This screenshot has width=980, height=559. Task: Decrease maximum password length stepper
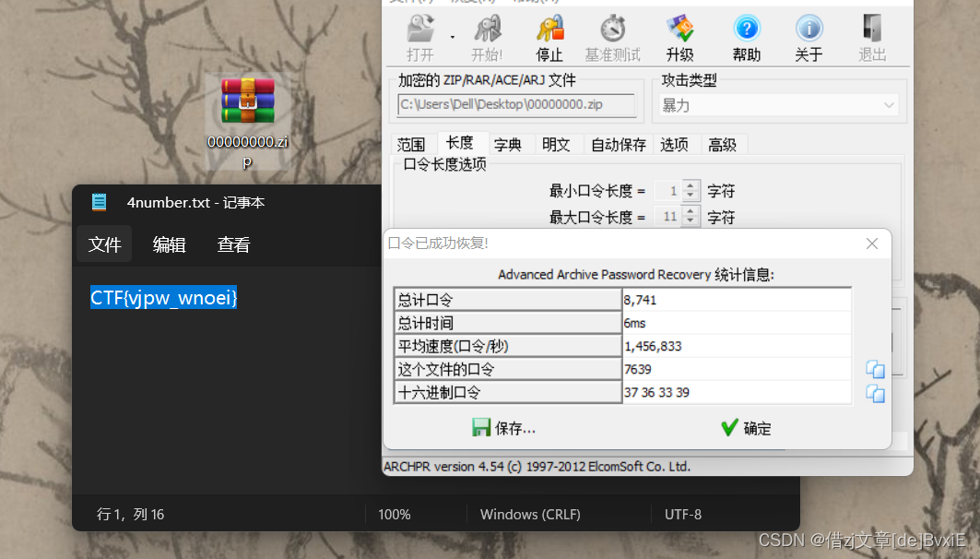(691, 221)
